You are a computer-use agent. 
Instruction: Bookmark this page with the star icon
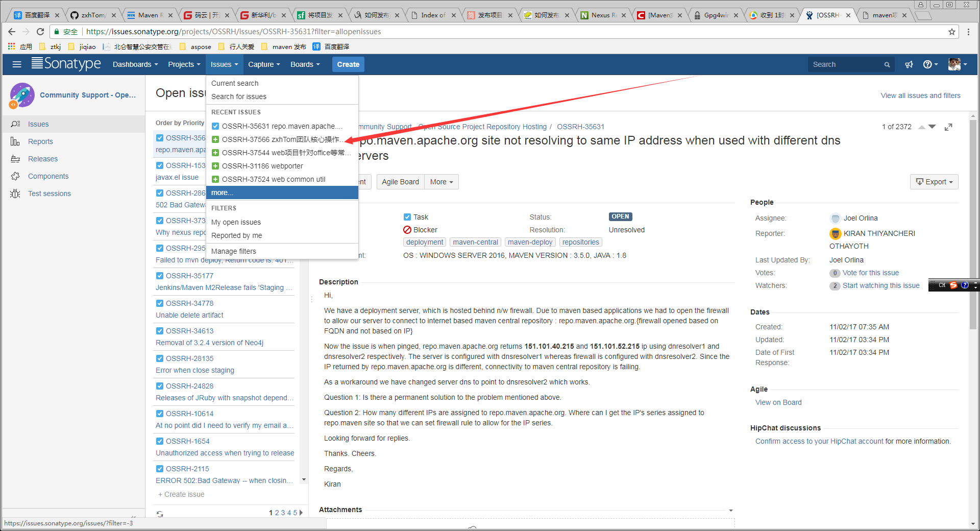pos(952,32)
